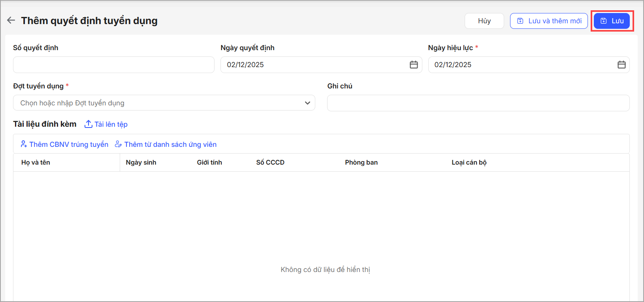Click the Tải lên tệp link
Image resolution: width=644 pixels, height=302 pixels.
coord(111,124)
